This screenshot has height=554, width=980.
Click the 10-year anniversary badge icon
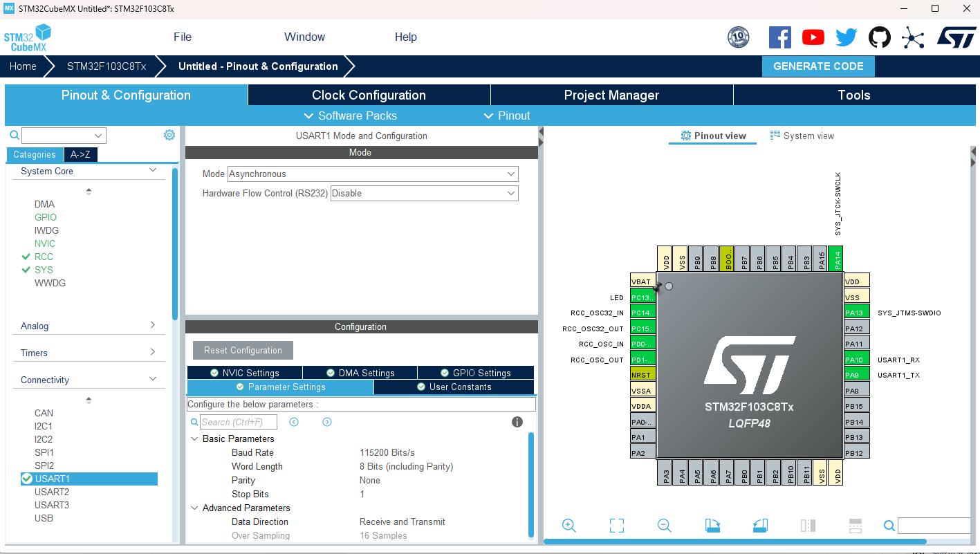[x=738, y=37]
